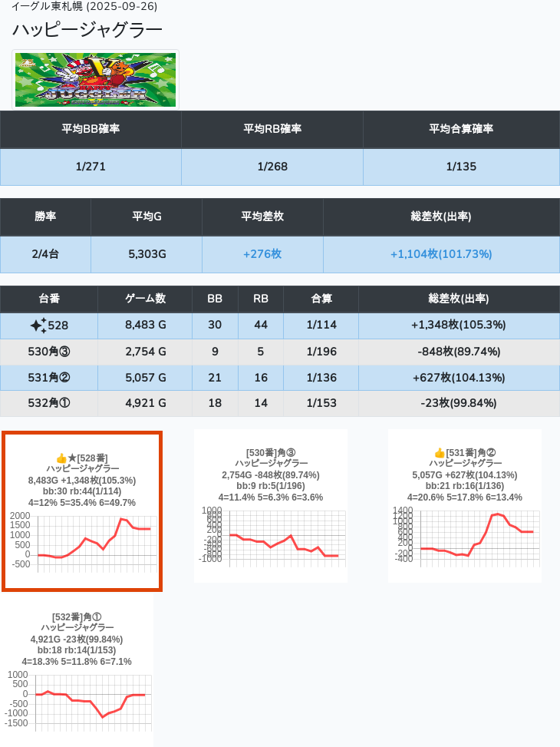Click the thumbs-up icon on the 531番 chart card
The image size is (560, 747).
pos(440,453)
